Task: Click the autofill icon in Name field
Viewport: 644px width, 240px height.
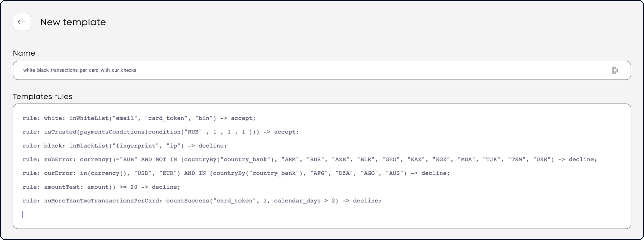Action: (x=615, y=70)
